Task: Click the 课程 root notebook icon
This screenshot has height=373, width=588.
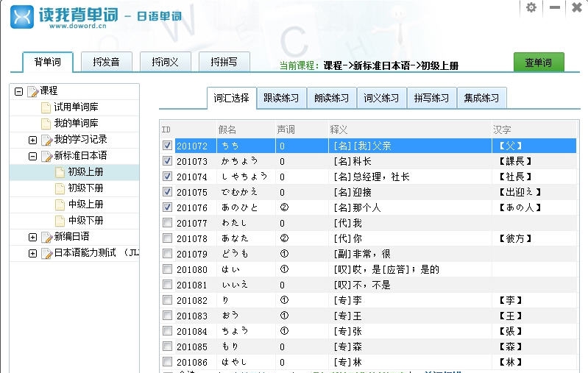Action: click(x=32, y=91)
